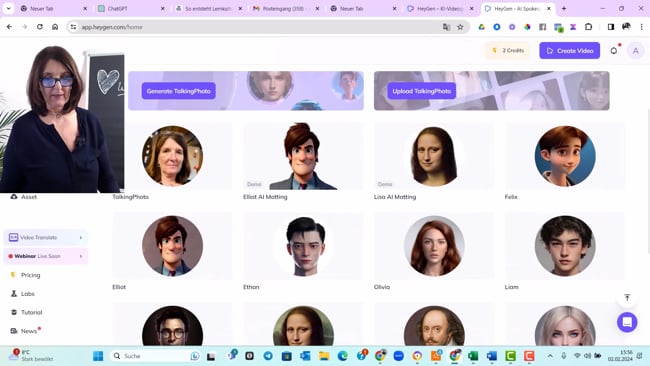This screenshot has height=366, width=650.
Task: Open Outlook from the taskbar
Action: 306,356
